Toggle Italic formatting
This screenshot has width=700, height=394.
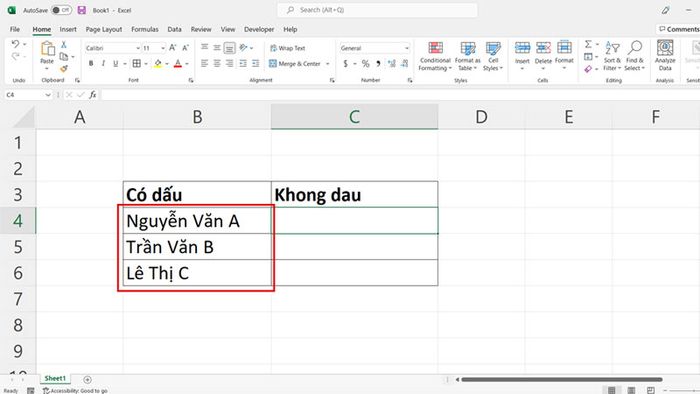[103, 64]
